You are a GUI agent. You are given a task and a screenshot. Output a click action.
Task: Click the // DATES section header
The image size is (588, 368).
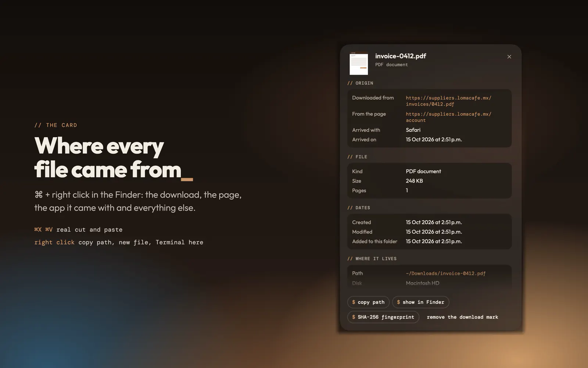tap(359, 208)
